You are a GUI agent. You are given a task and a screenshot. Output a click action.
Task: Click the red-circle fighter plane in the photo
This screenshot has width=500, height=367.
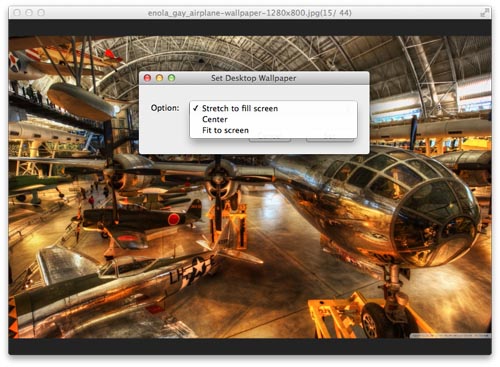click(x=140, y=220)
